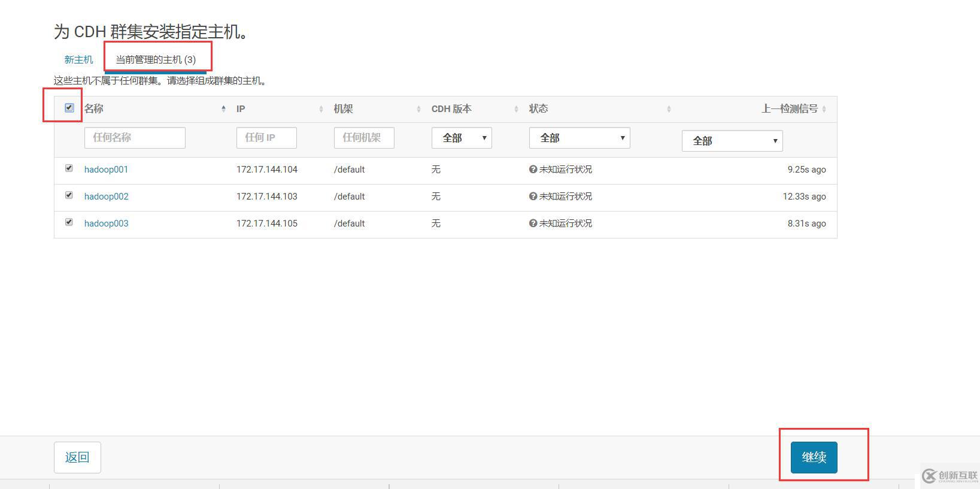Uncheck the hadoop003 host checkbox
The height and width of the screenshot is (489, 980).
(x=69, y=222)
